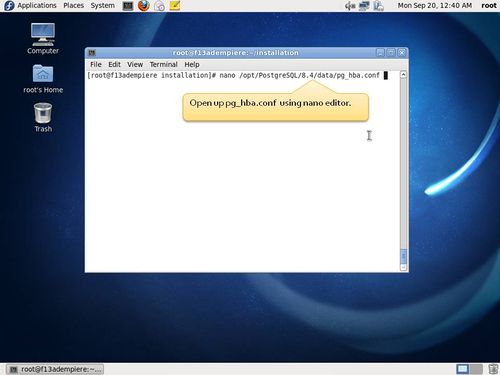Click the root user name in panel
This screenshot has height=375, width=500.
[x=489, y=5]
